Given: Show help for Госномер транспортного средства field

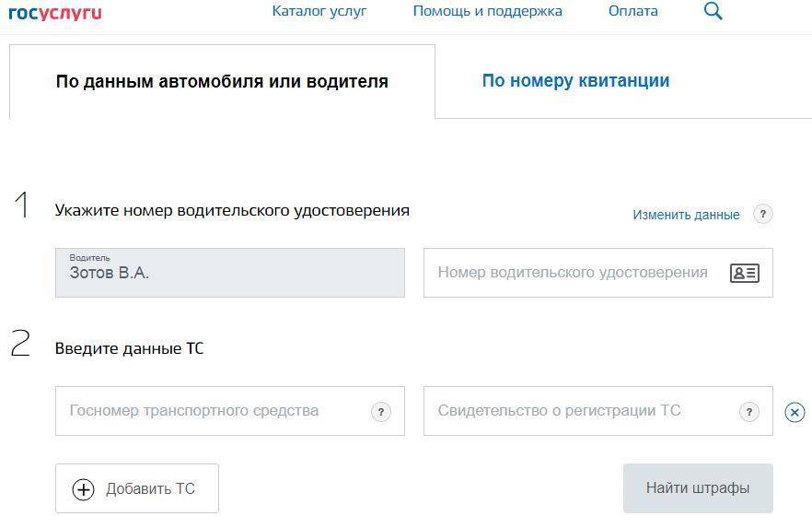Looking at the screenshot, I should click(x=380, y=412).
